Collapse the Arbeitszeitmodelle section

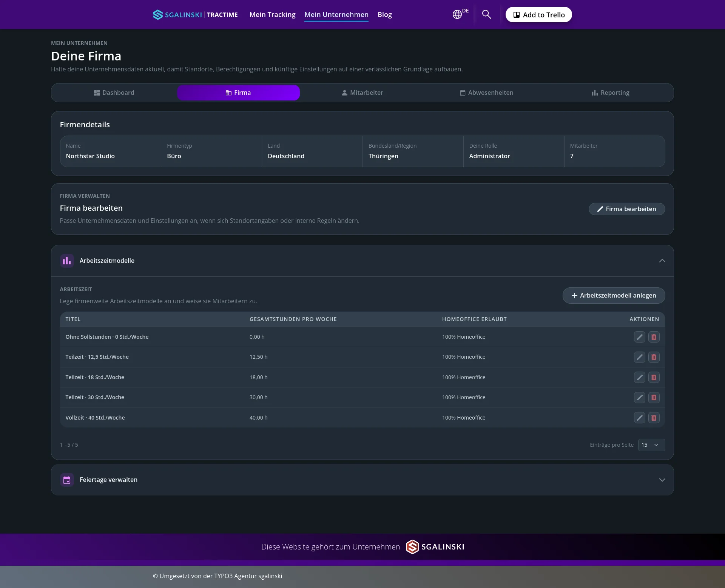pyautogui.click(x=662, y=261)
